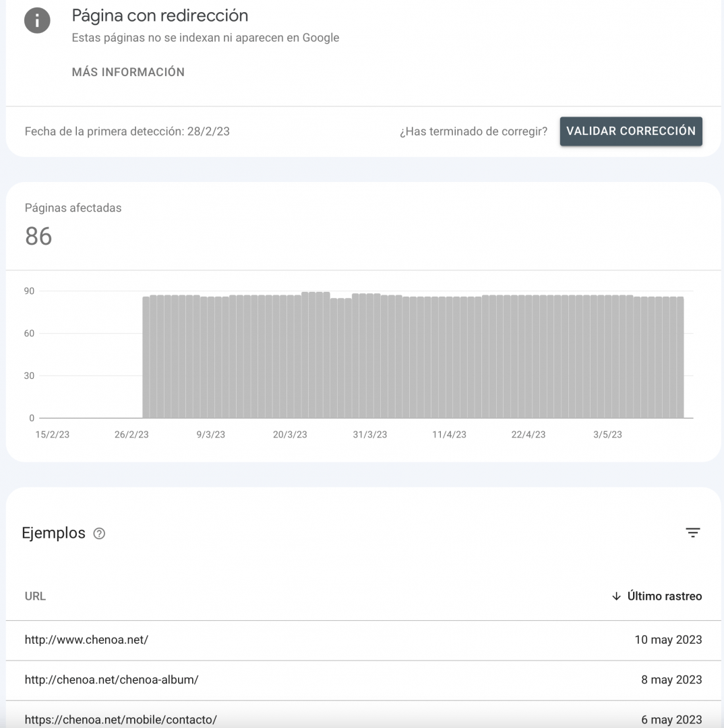Select the http://chenoa.net/chenoa-album/ row
The image size is (724, 728).
(363, 680)
